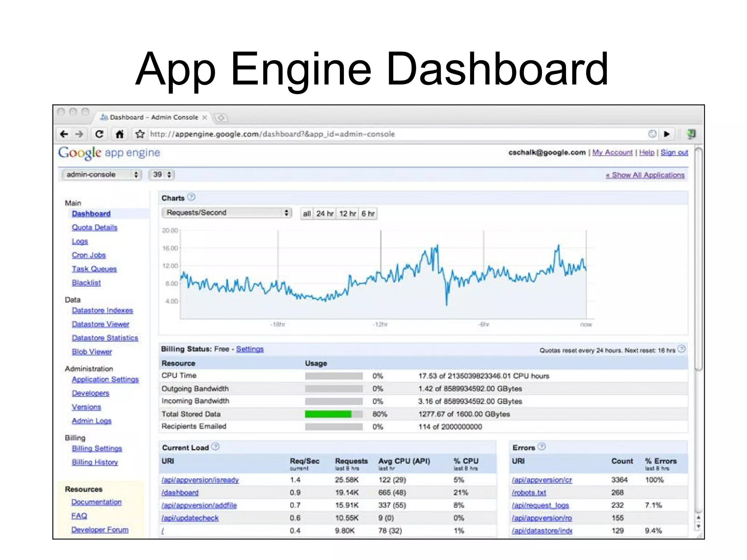Viewport: 747px width, 560px height.
Task: Click the browser back arrow
Action: (x=64, y=134)
